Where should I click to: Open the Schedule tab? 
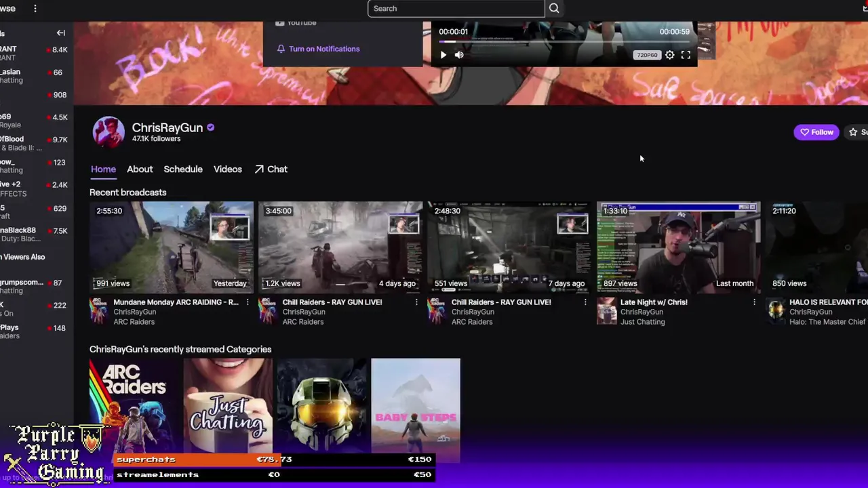[183, 169]
